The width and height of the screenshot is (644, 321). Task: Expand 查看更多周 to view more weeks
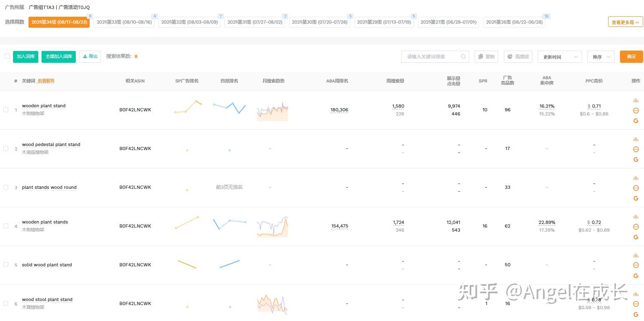625,22
